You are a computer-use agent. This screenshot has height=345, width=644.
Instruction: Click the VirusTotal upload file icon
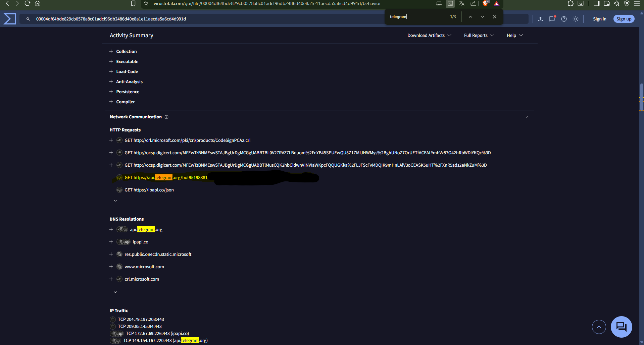click(x=540, y=19)
